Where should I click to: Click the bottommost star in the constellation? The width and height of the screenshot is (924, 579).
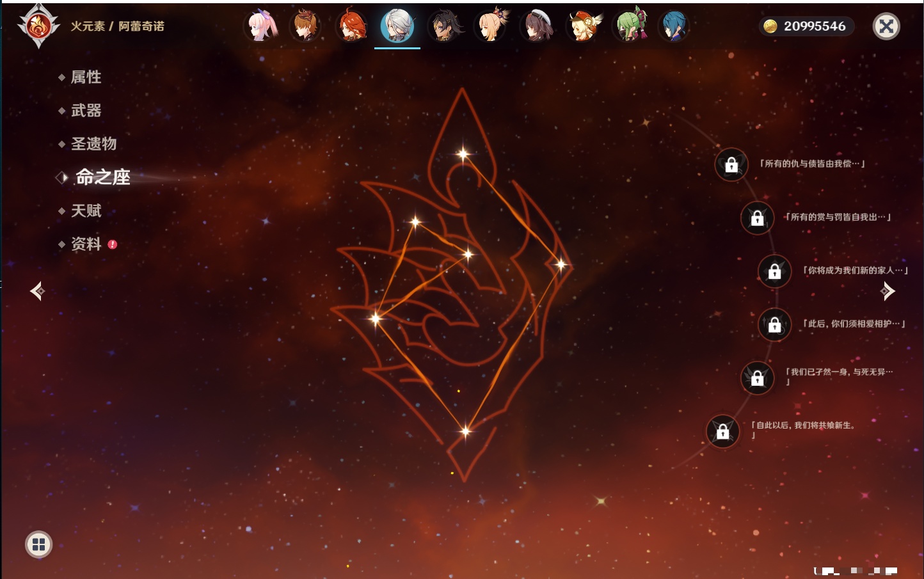465,431
